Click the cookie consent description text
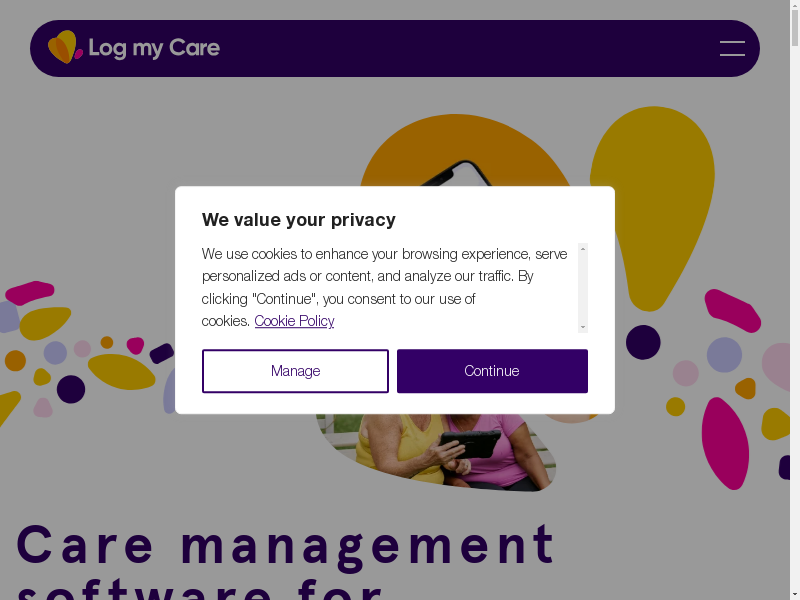This screenshot has height=600, width=800. click(384, 287)
